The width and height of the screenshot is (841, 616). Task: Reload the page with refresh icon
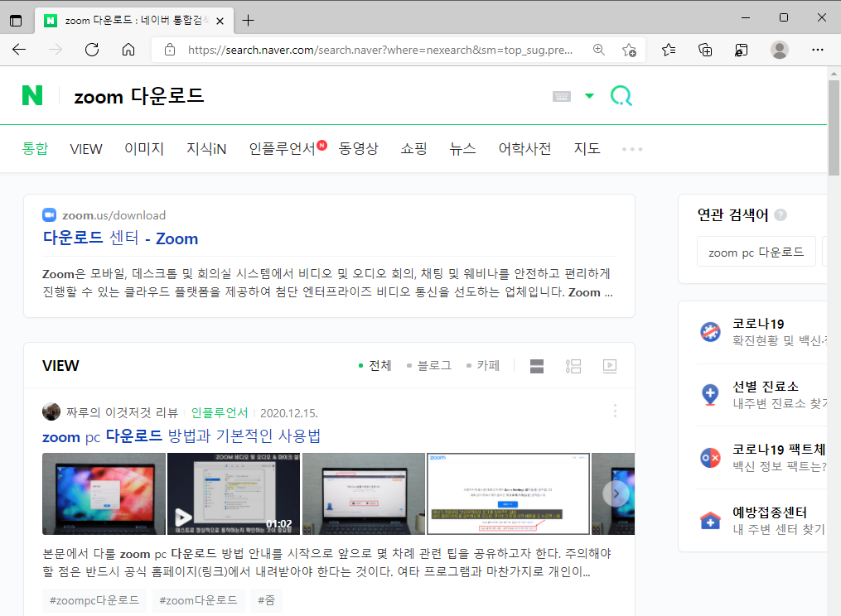point(92,50)
